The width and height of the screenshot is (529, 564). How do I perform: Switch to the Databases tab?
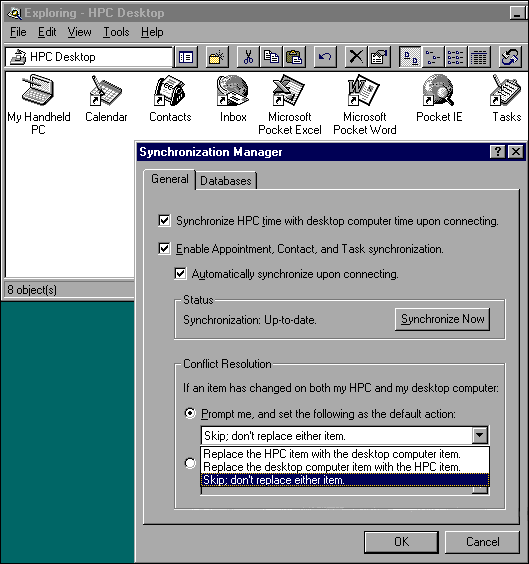click(226, 181)
